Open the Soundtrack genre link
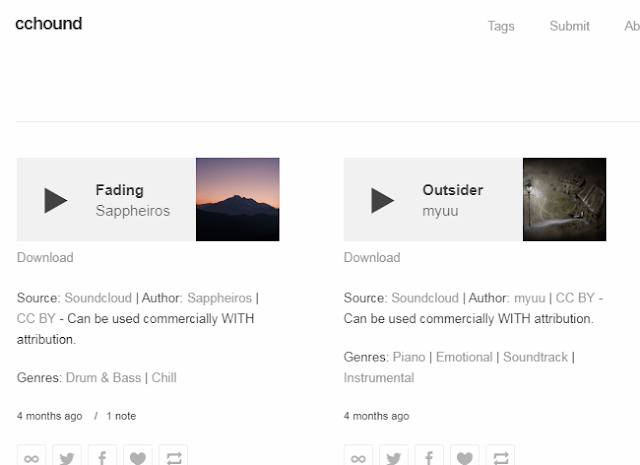 (x=535, y=357)
